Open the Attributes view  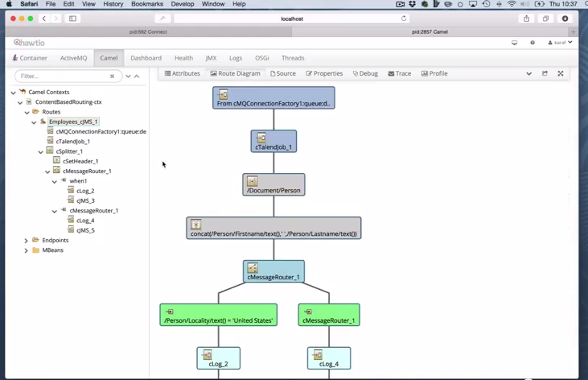(x=183, y=73)
